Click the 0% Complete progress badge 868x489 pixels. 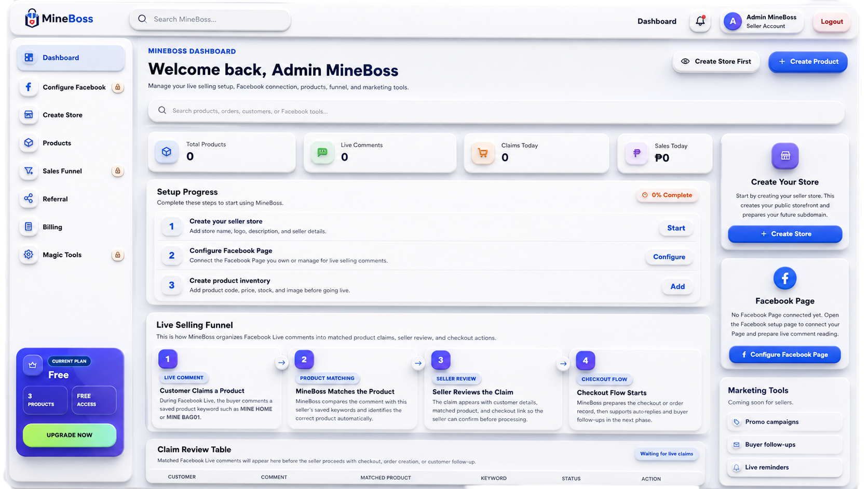click(667, 195)
